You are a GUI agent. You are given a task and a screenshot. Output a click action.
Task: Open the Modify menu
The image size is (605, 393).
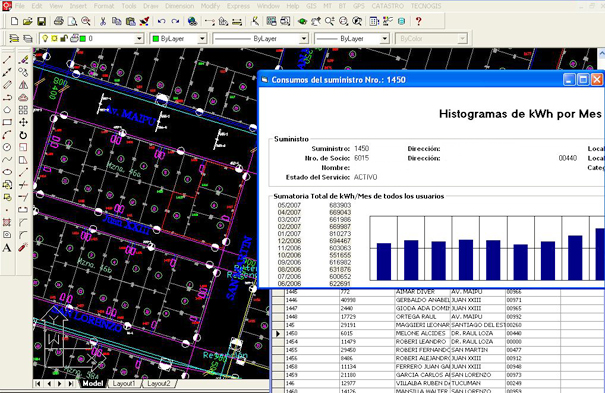coord(210,6)
